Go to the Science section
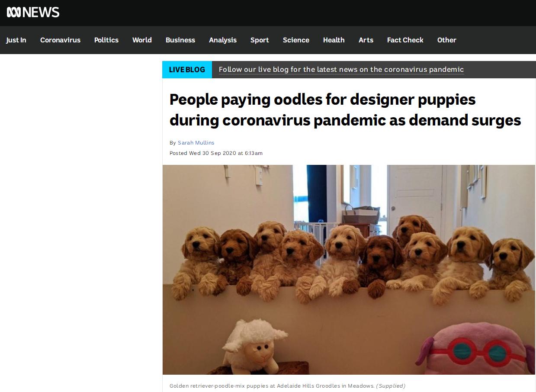 (296, 40)
